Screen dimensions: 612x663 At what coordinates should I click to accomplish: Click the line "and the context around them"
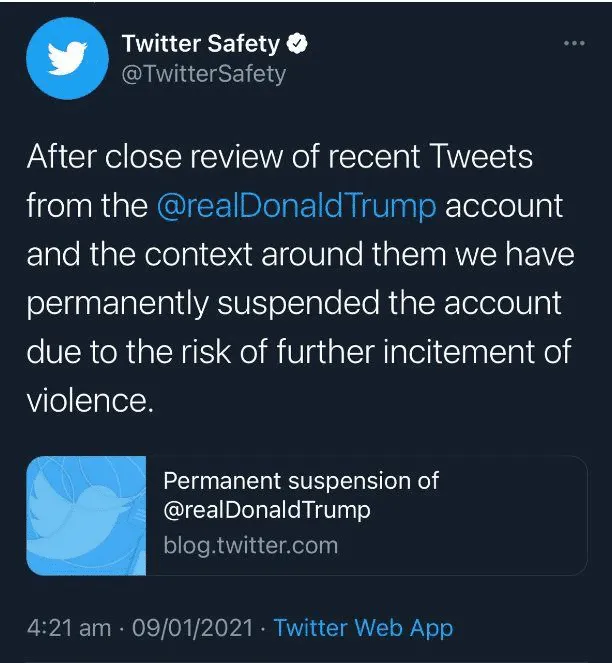(x=300, y=255)
